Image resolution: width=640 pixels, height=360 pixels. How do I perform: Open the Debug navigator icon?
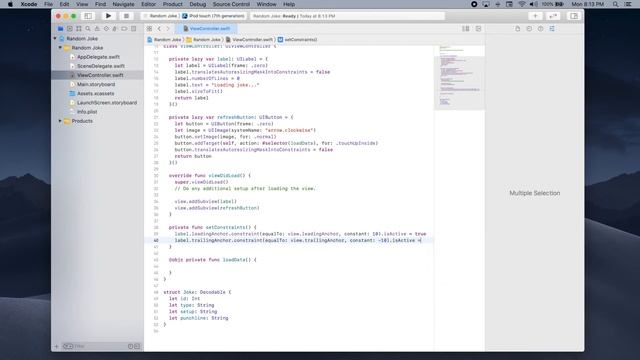tap(115, 29)
